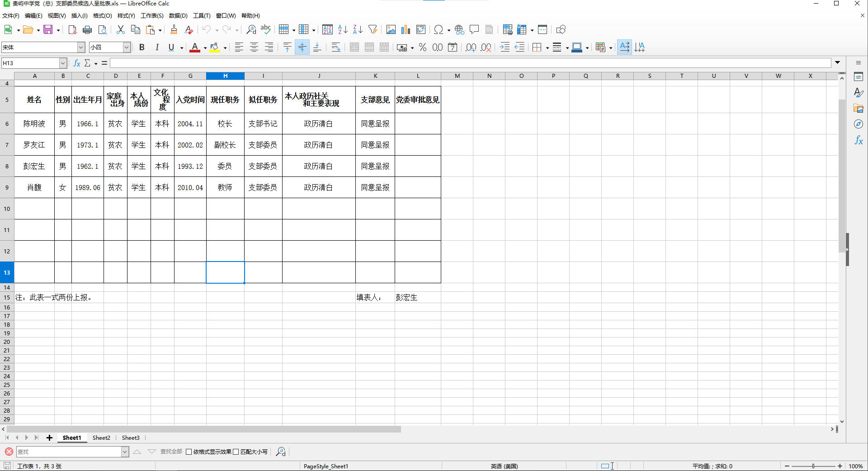Toggle Center Vertically alignment
Viewport: 868px width, 471px height.
(302, 48)
